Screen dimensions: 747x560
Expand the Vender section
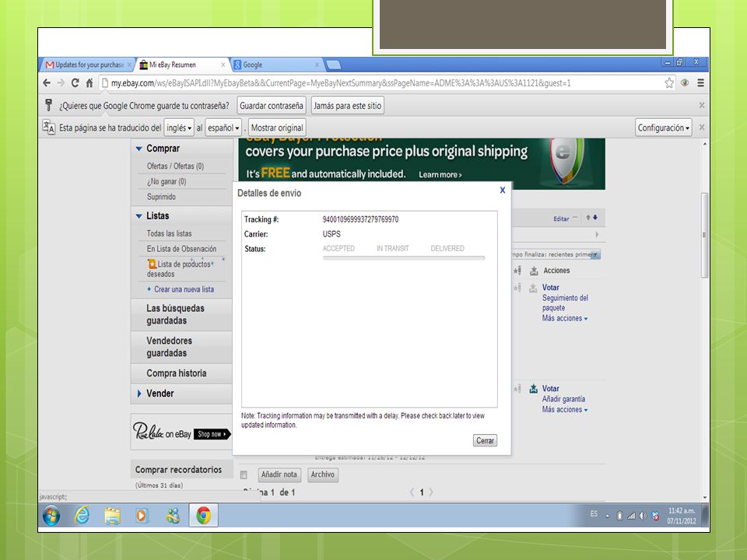(139, 394)
